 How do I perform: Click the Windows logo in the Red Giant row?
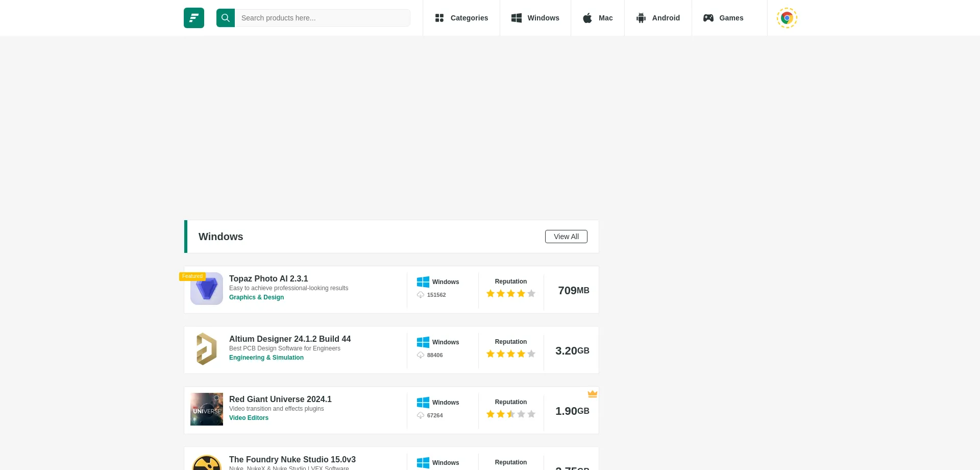tap(423, 403)
